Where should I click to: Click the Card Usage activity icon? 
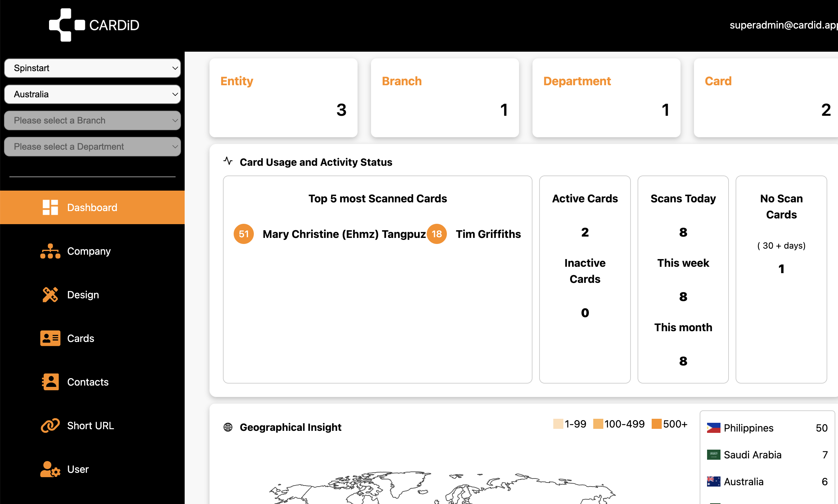tap(227, 161)
